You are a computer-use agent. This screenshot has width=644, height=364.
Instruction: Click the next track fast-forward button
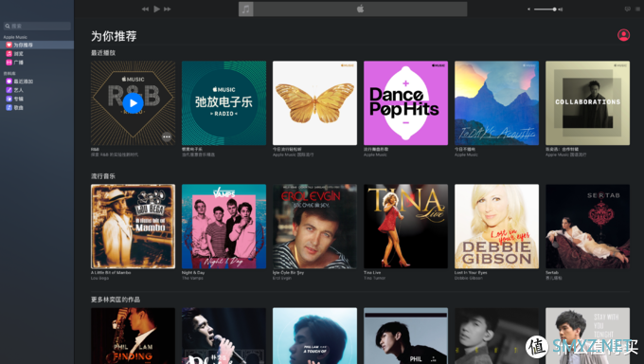coord(168,9)
